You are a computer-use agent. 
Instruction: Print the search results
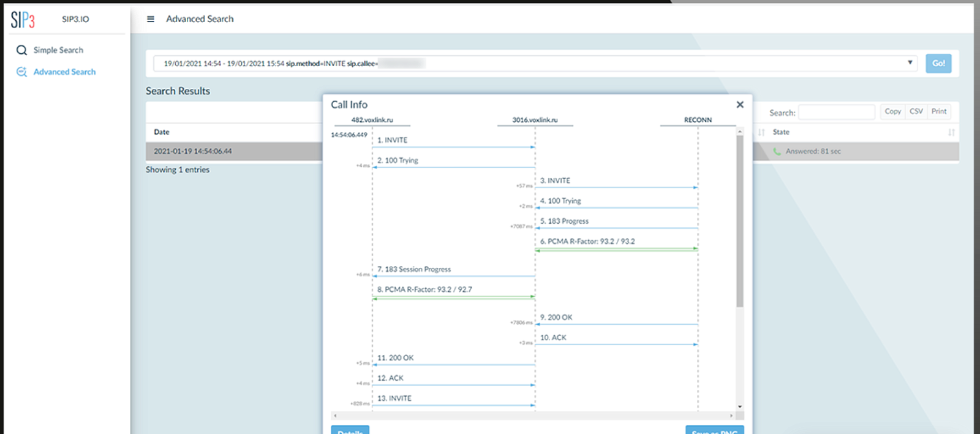click(939, 112)
